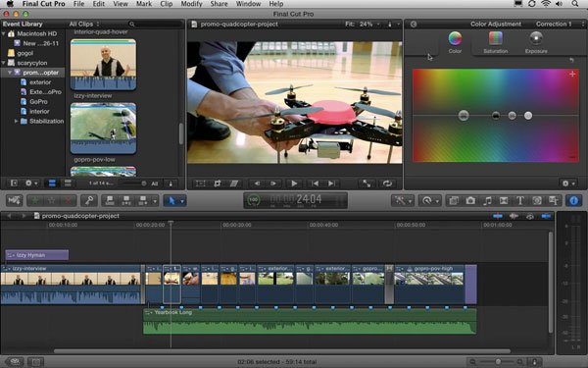Open the Share menu
588x368 pixels.
[x=219, y=4]
